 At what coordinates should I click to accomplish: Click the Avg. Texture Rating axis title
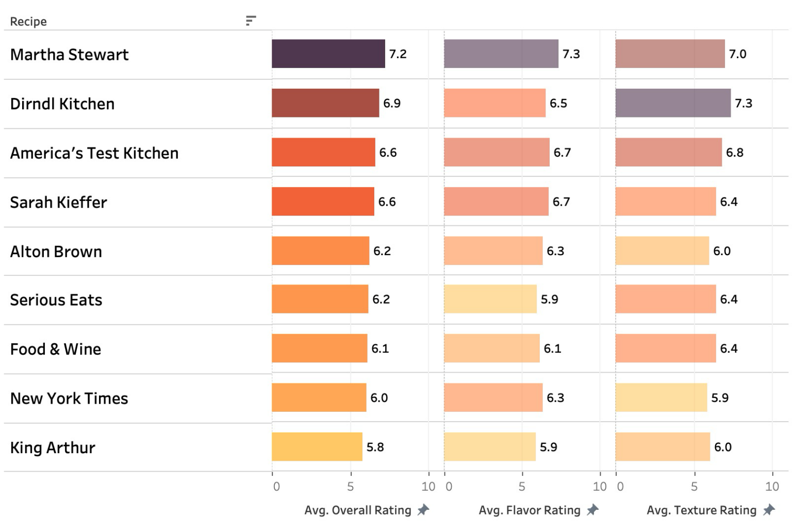(701, 510)
